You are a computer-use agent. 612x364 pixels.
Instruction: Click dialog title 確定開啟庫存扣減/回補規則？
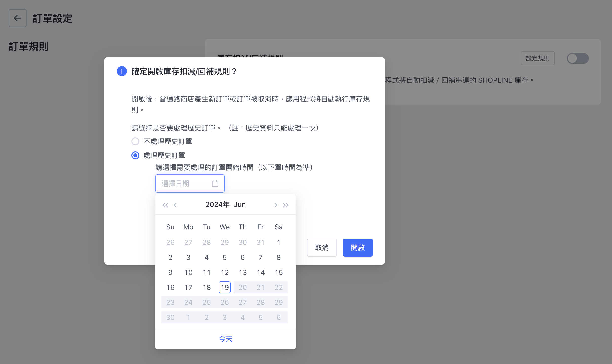click(x=184, y=71)
